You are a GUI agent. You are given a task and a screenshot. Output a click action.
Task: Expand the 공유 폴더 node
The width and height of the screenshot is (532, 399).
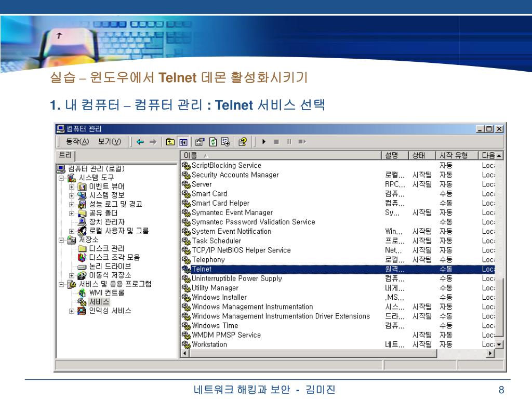(x=72, y=214)
